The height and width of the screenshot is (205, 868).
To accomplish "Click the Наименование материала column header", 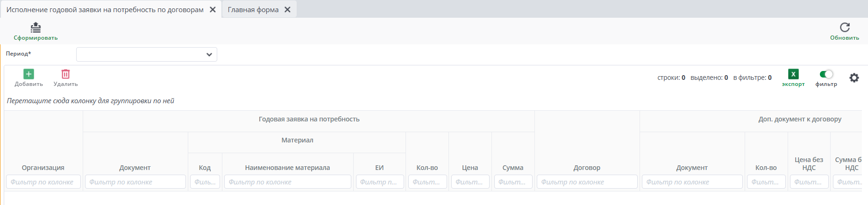I will pos(287,168).
